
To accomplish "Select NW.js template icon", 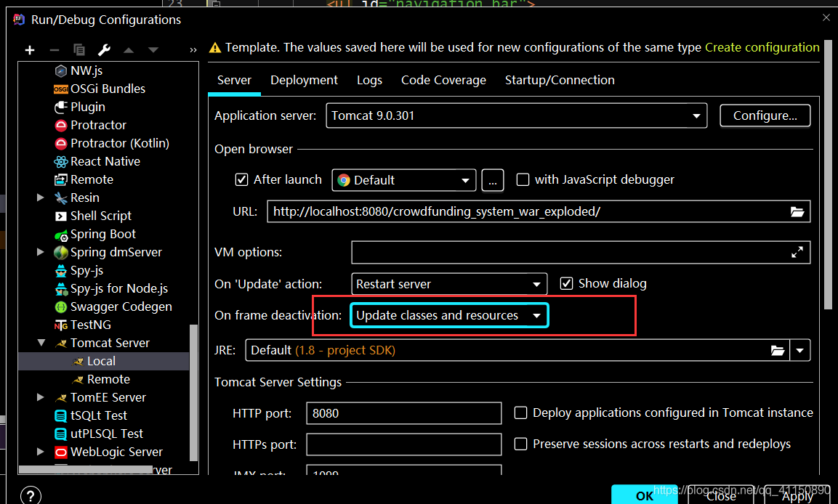I will [x=61, y=70].
